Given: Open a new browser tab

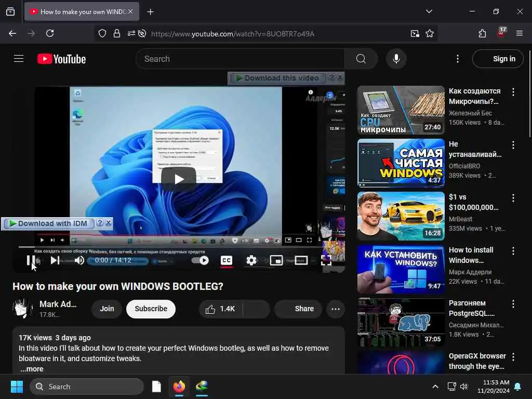Looking at the screenshot, I should [x=150, y=12].
